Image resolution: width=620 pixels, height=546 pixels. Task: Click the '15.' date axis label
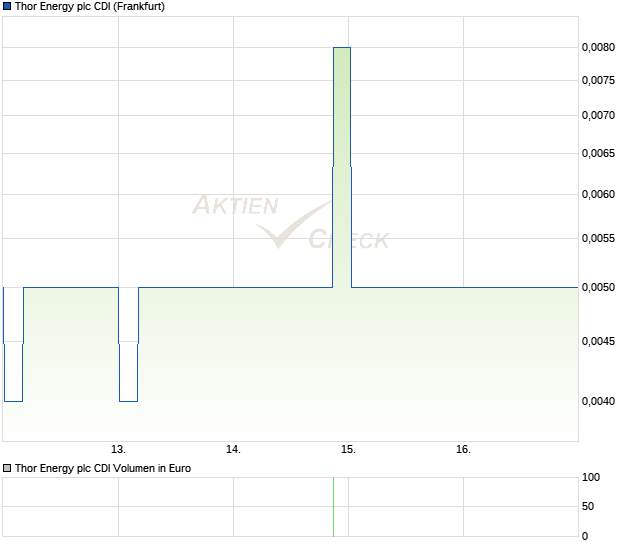pos(348,450)
